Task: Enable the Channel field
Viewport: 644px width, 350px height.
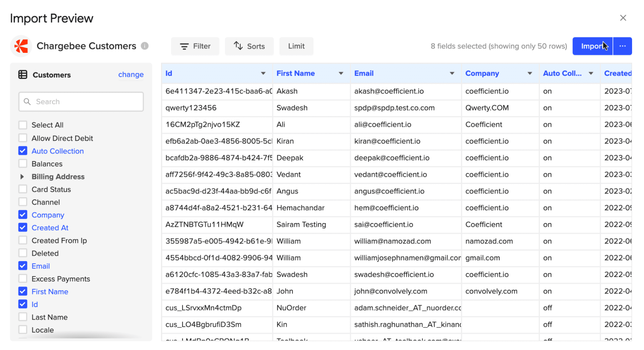Action: (23, 202)
